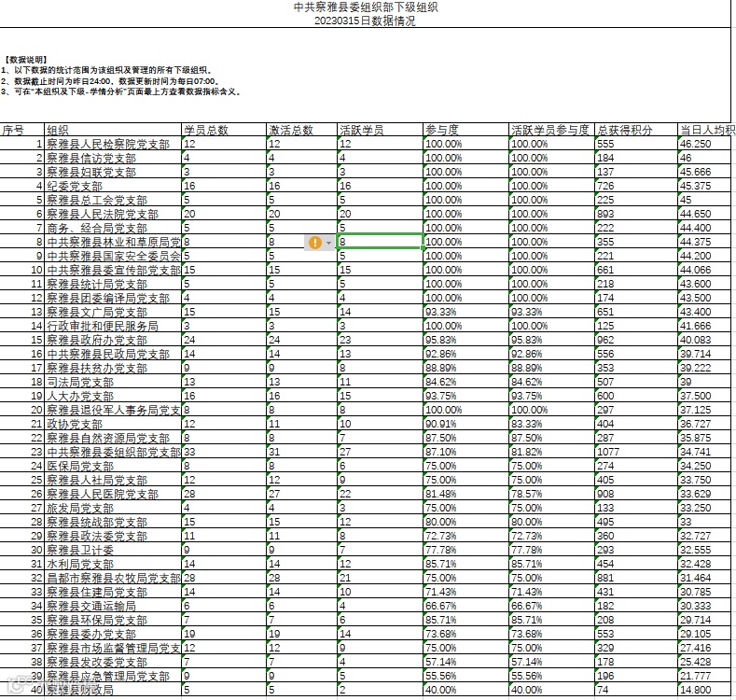Select cell 察雅县妇联党支部
The width and height of the screenshot is (736, 700).
113,172
